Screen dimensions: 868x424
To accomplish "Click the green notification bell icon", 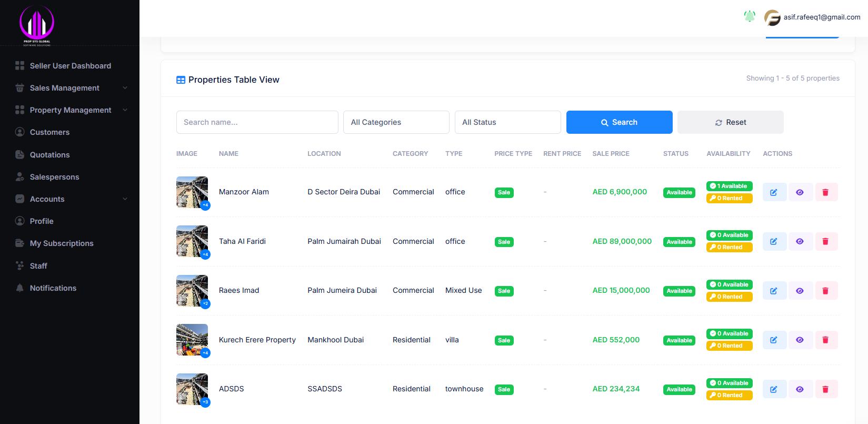I will [750, 17].
